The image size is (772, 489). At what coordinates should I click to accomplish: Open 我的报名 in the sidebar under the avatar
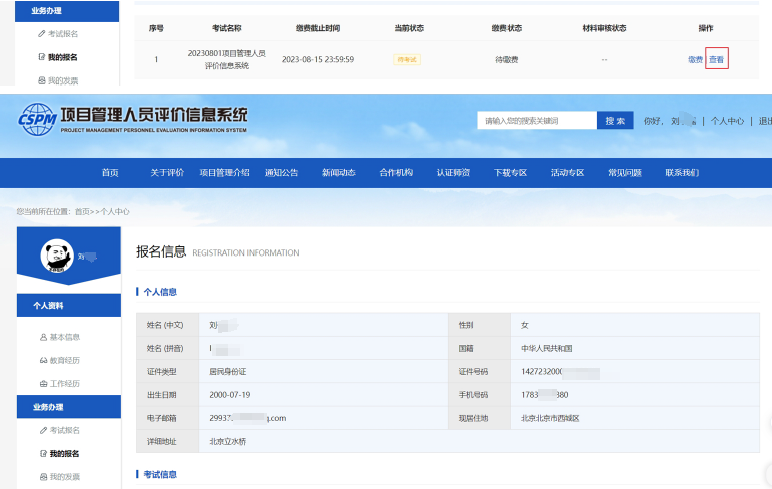coord(64,454)
